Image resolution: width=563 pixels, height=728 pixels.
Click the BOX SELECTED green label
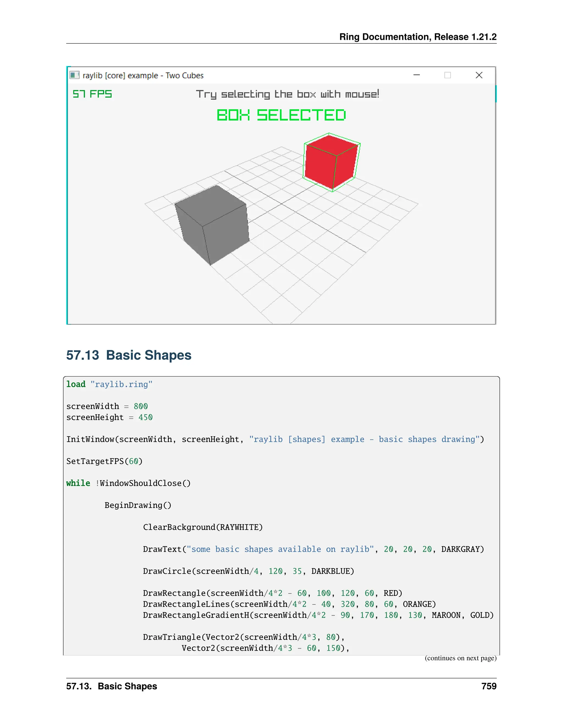(x=281, y=115)
